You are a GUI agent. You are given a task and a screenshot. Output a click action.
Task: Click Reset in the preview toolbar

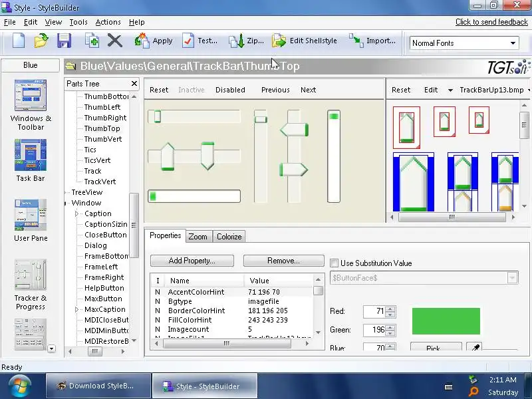tap(159, 90)
